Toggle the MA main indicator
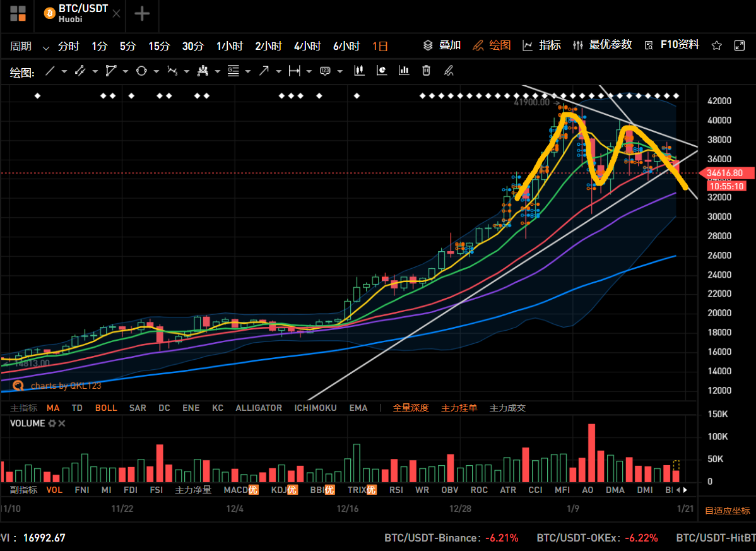Screen dimensions: 756x551 [53, 408]
